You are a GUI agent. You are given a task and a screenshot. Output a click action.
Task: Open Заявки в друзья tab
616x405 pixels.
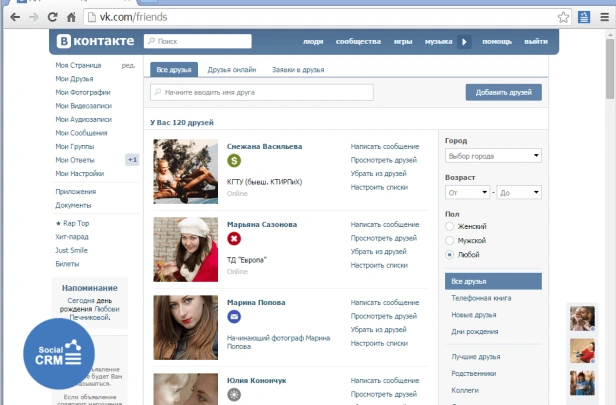click(300, 70)
